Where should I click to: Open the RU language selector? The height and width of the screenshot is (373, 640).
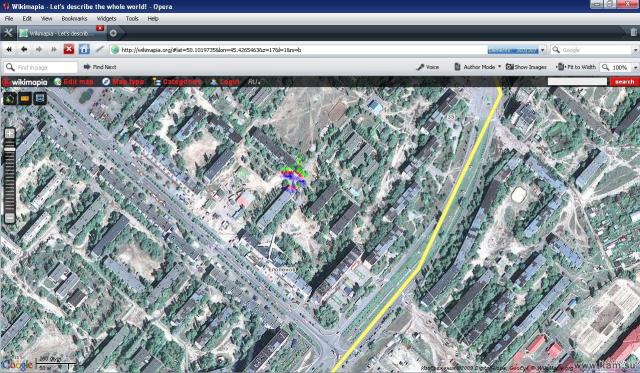(254, 82)
